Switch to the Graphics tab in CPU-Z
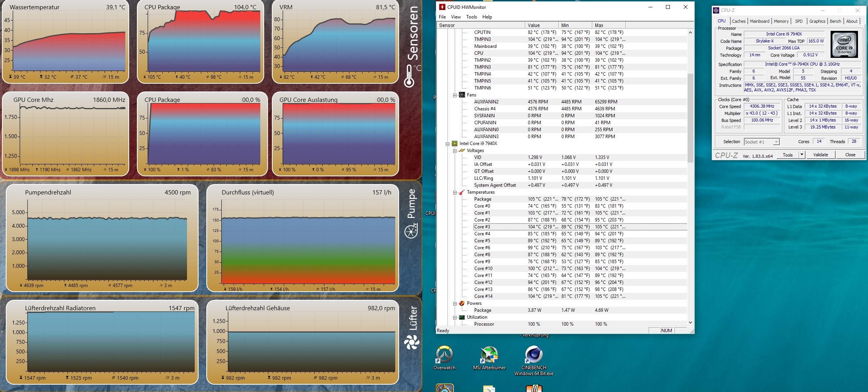This screenshot has width=868, height=392. pyautogui.click(x=817, y=21)
